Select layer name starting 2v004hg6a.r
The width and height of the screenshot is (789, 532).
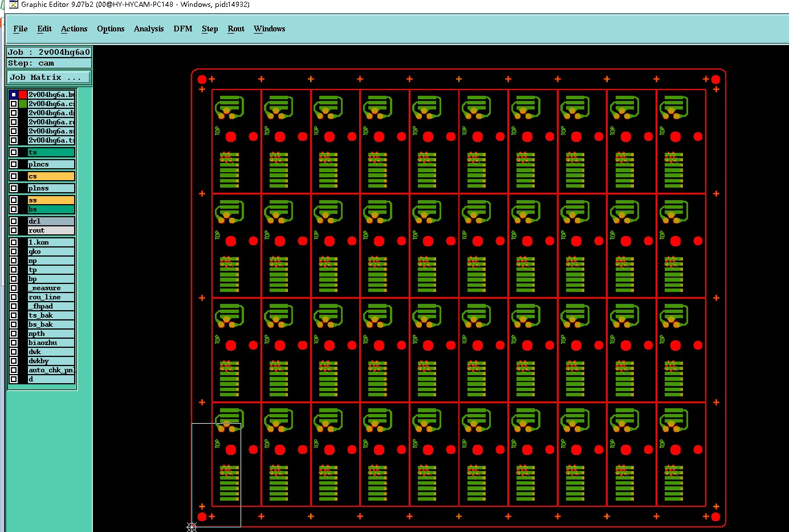[51, 122]
